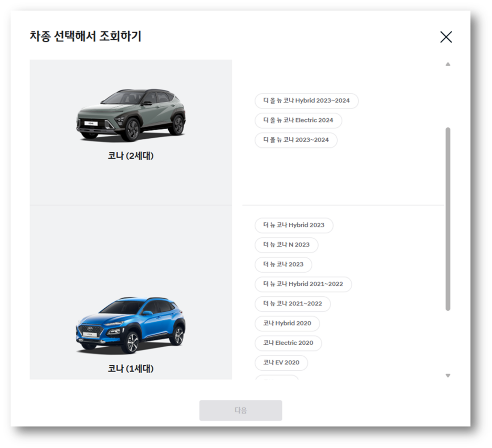Screen dimensions: 492x448
Task: Close the vehicle selection dialog
Action: click(446, 37)
